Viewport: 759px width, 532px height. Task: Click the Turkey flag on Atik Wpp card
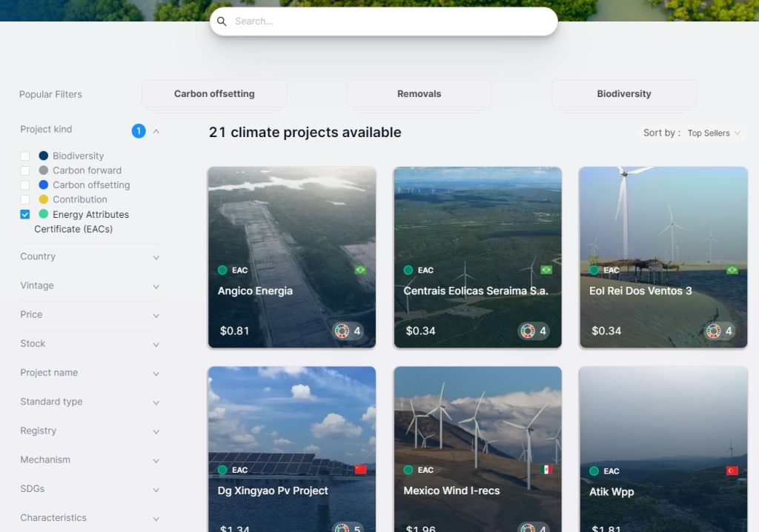pos(732,469)
